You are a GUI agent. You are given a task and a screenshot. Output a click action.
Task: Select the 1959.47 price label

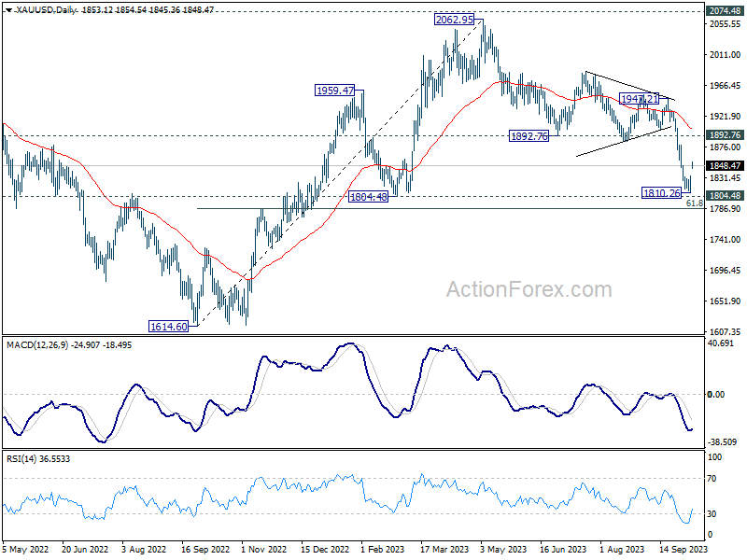pyautogui.click(x=335, y=90)
